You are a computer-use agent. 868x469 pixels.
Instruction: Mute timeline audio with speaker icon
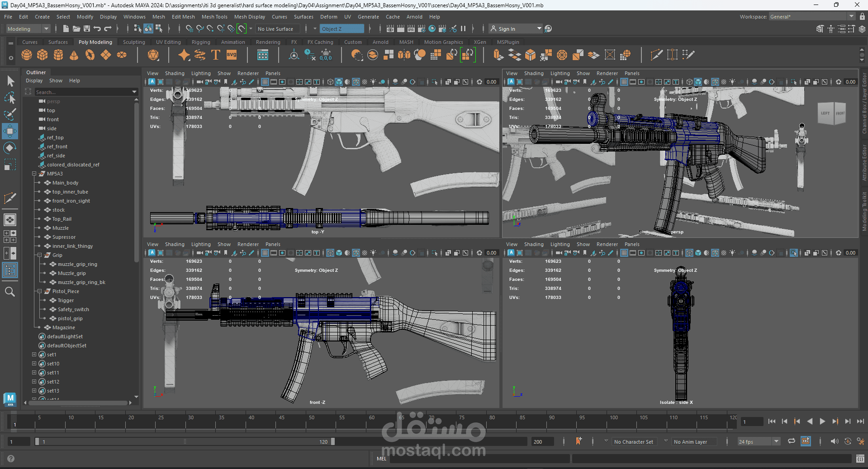[x=834, y=441]
